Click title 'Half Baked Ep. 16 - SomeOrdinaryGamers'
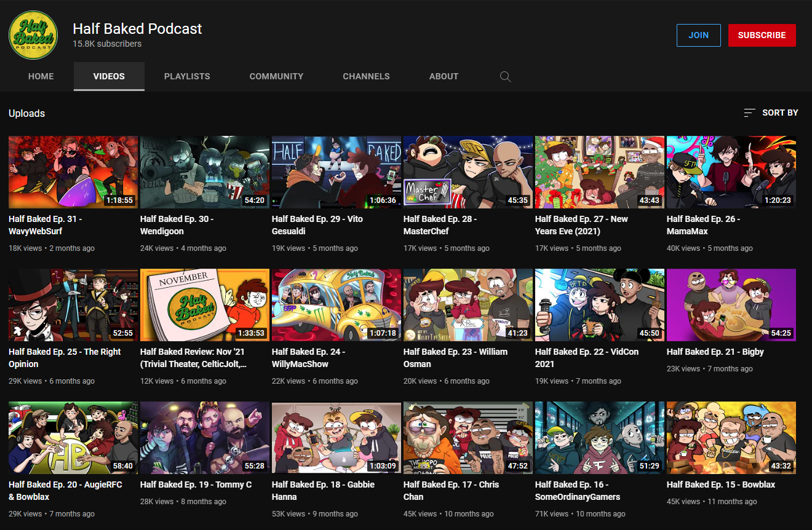This screenshot has height=530, width=812. pos(578,491)
